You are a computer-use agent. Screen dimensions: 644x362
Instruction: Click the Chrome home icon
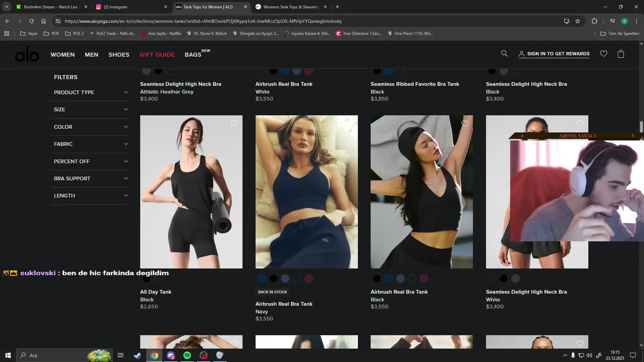tap(43, 21)
